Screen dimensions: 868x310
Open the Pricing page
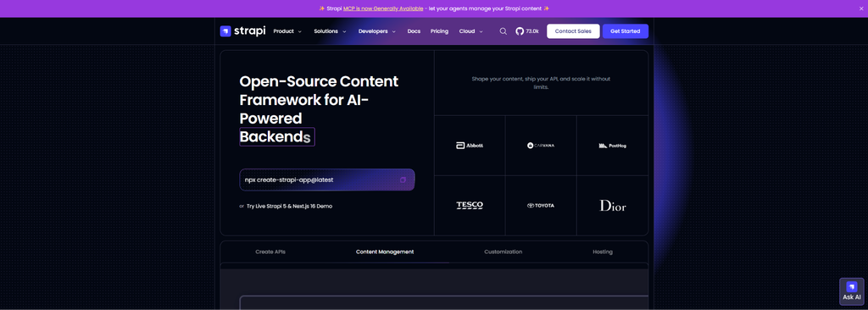(439, 31)
